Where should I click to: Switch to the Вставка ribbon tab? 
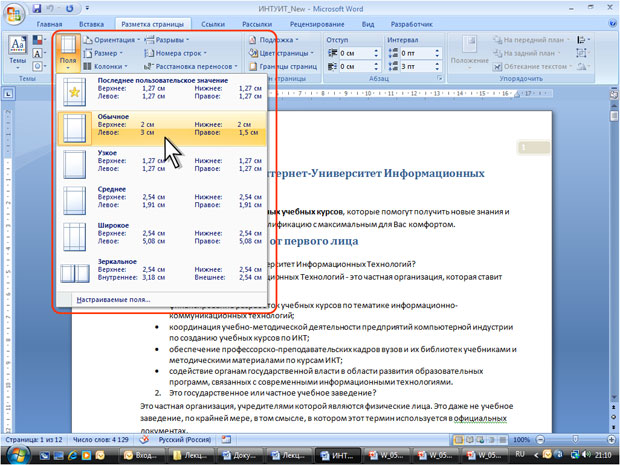91,24
